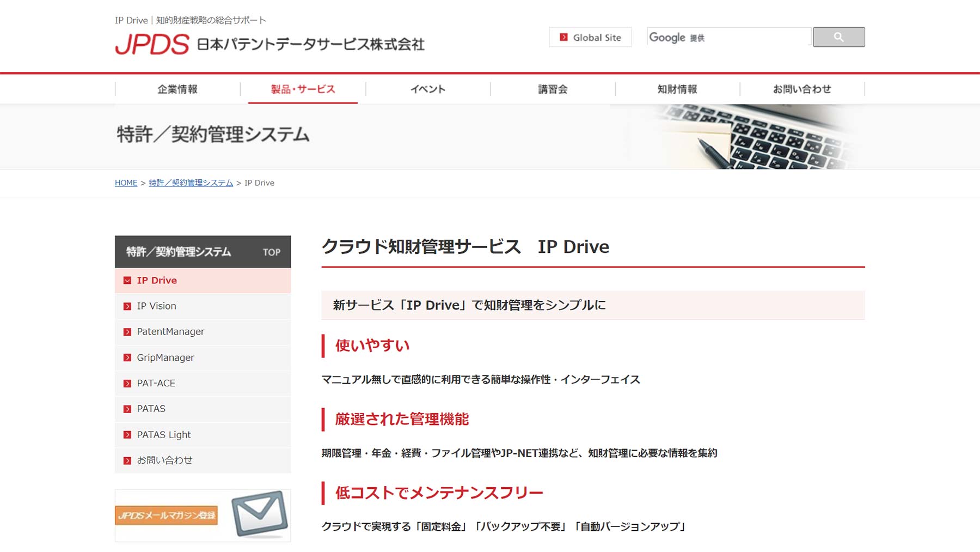Focus the Google custom search field
This screenshot has height=552, width=980.
(729, 37)
